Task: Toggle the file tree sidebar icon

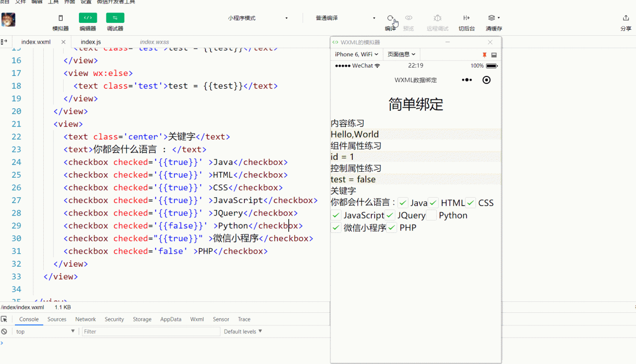Action: click(4, 42)
